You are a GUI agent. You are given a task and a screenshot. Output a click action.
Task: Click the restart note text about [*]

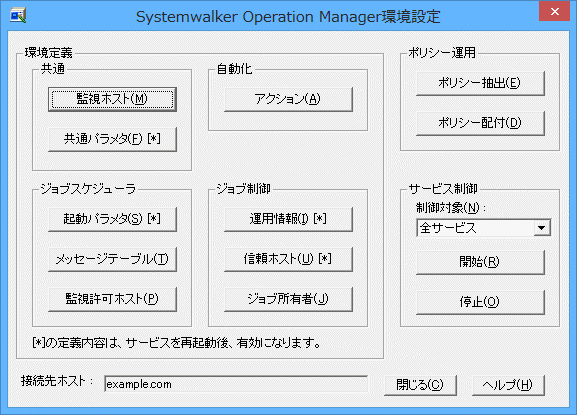[x=177, y=343]
